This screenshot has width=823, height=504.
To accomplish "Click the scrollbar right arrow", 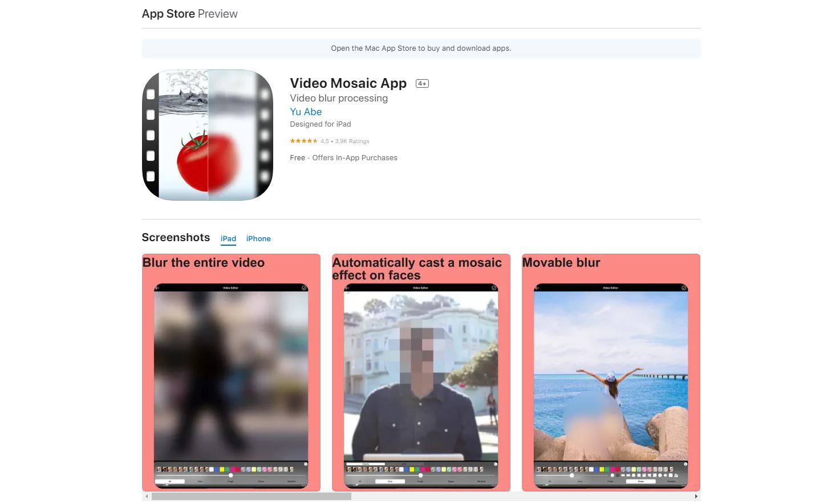I will tap(696, 497).
